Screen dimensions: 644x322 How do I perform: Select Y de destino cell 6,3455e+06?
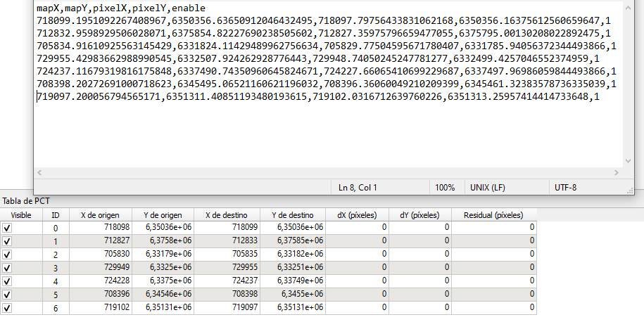tap(292, 295)
